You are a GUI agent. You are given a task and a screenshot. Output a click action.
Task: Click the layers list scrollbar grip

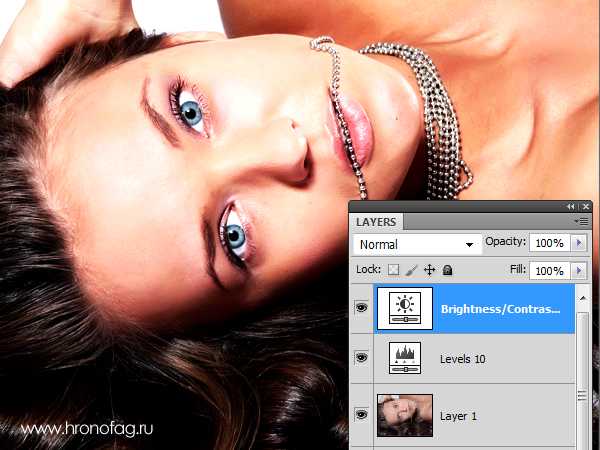click(x=582, y=396)
